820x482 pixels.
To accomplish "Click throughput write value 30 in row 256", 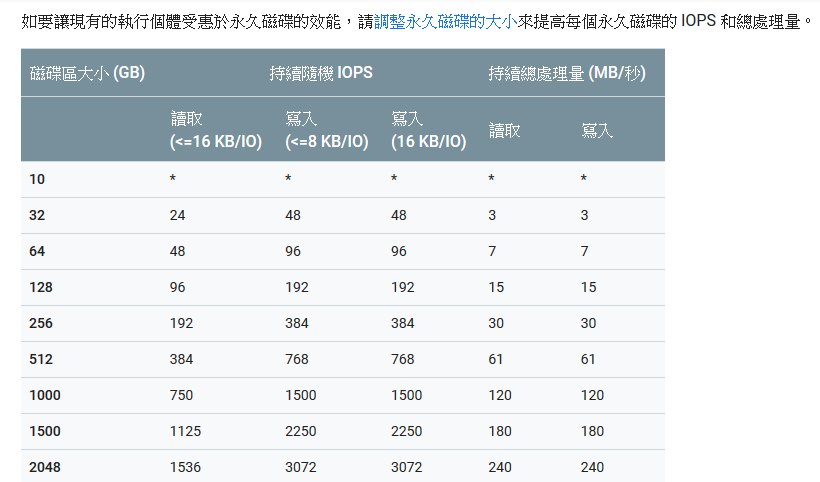I will [x=588, y=323].
